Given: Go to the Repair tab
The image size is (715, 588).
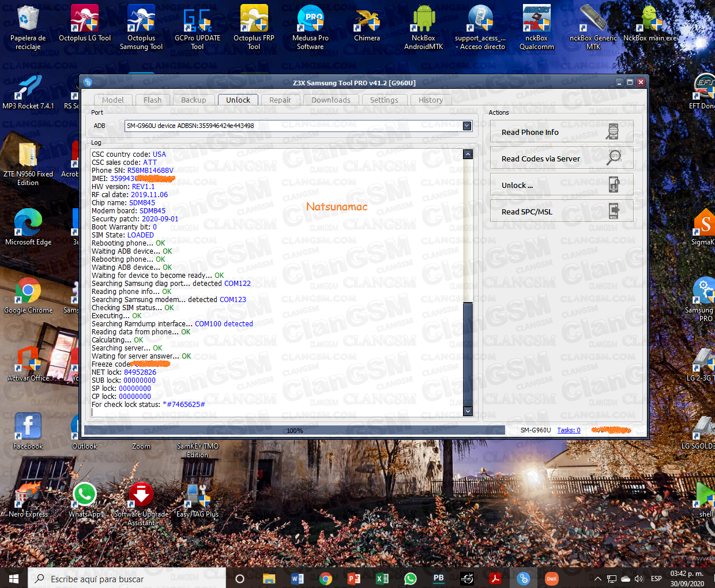Looking at the screenshot, I should tap(280, 100).
